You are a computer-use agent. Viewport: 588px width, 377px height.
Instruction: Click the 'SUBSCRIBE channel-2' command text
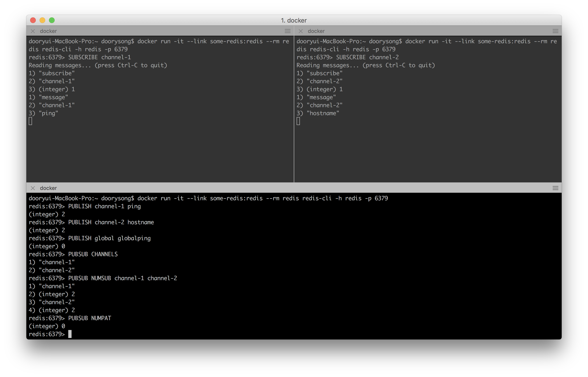pyautogui.click(x=367, y=57)
